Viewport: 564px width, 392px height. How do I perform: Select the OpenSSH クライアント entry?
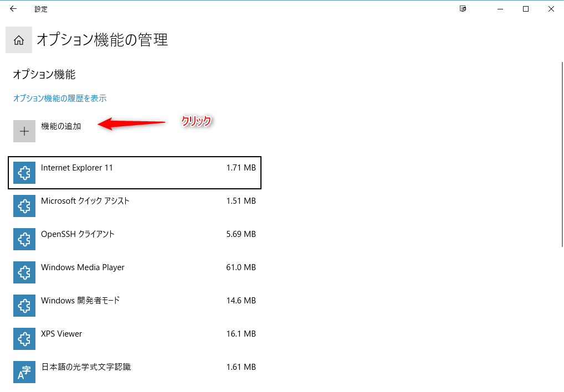click(x=135, y=239)
